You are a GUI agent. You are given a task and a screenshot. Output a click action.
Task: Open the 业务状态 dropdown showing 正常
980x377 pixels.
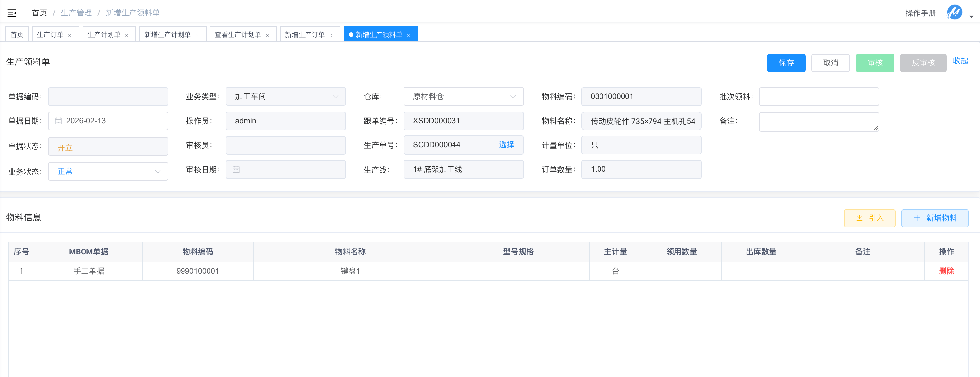(108, 172)
